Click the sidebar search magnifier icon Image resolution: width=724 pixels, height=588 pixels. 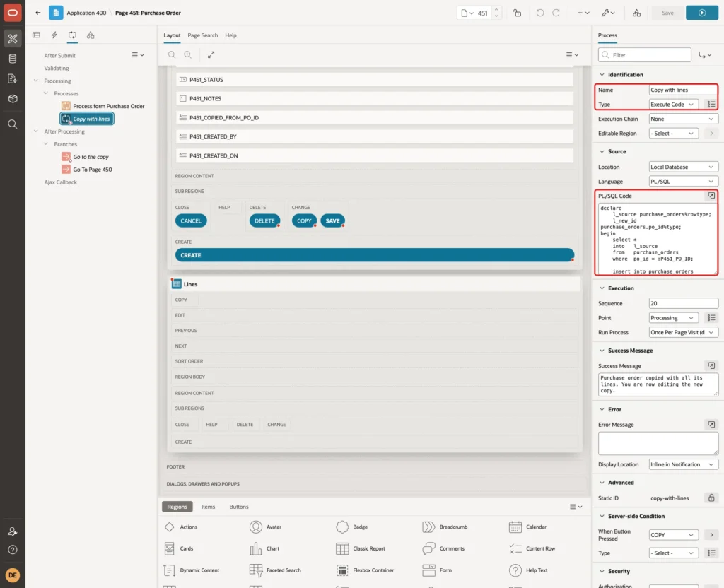point(13,124)
